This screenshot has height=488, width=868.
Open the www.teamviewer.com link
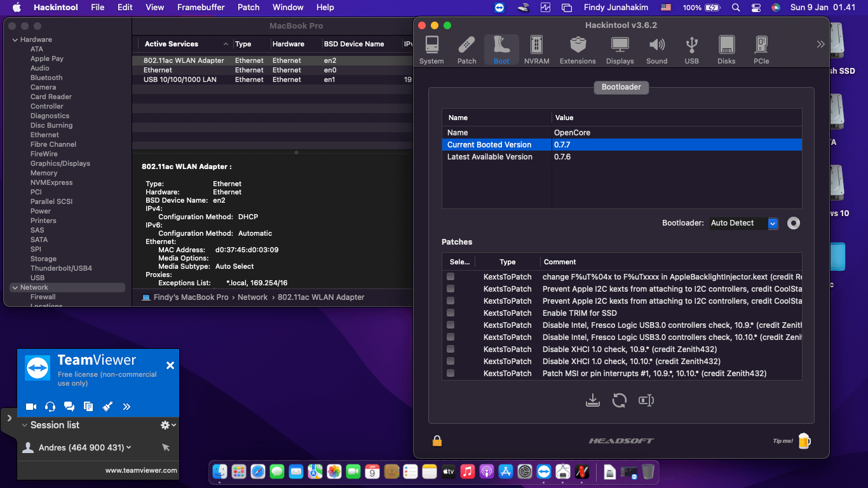pyautogui.click(x=141, y=471)
